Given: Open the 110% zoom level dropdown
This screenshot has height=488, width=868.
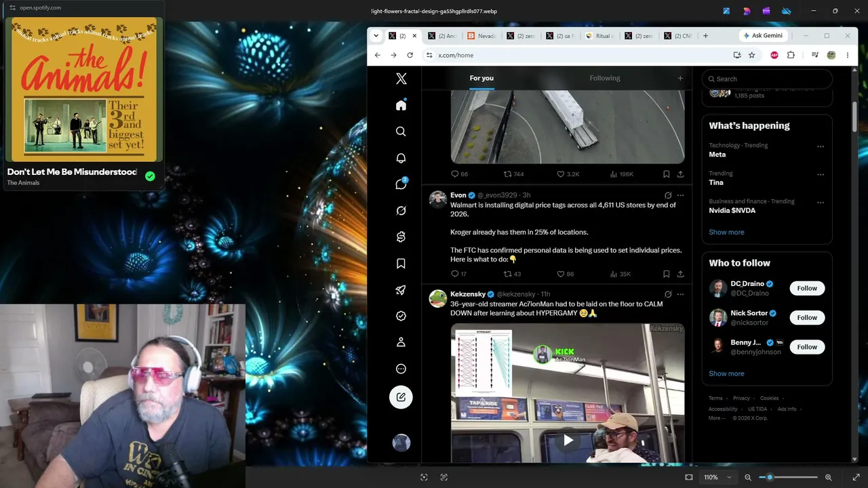Looking at the screenshot, I should pos(717,477).
